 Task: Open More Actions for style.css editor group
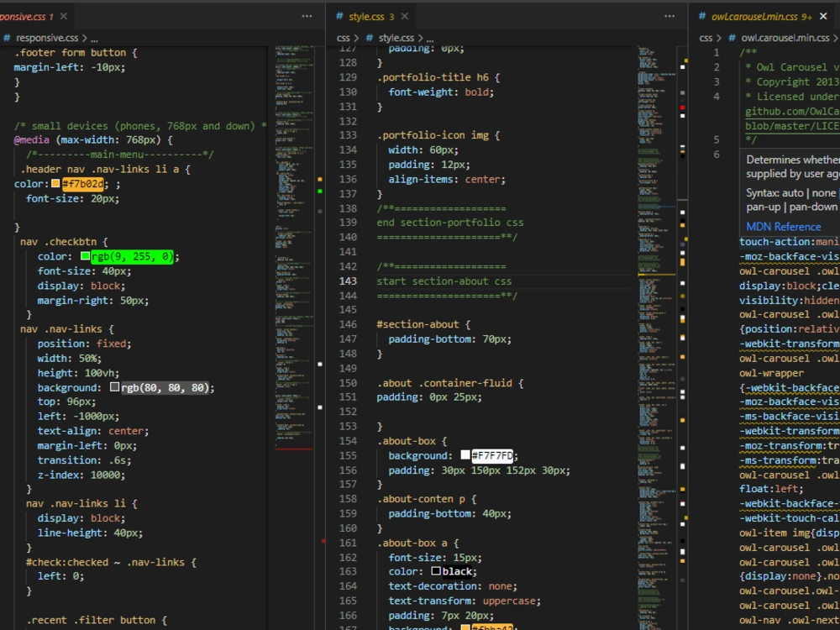click(669, 16)
